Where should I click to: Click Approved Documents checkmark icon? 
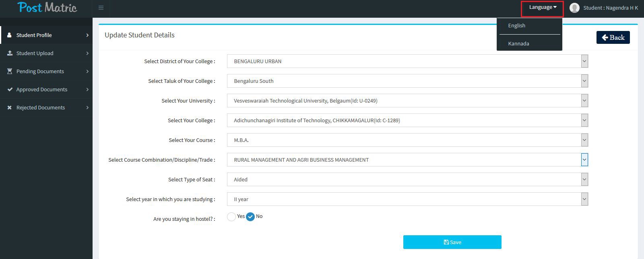10,89
